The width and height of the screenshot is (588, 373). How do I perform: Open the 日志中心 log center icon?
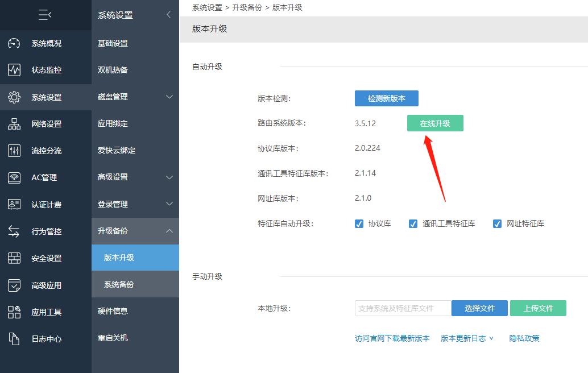click(14, 339)
